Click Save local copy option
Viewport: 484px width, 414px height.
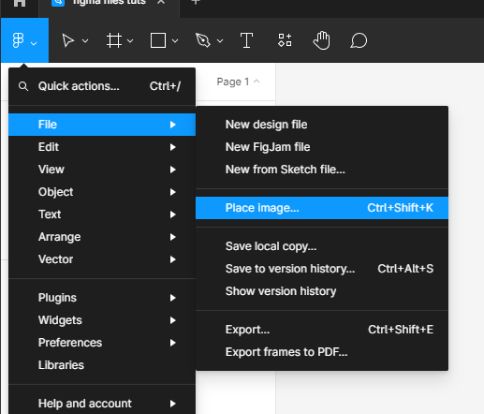tap(322, 246)
